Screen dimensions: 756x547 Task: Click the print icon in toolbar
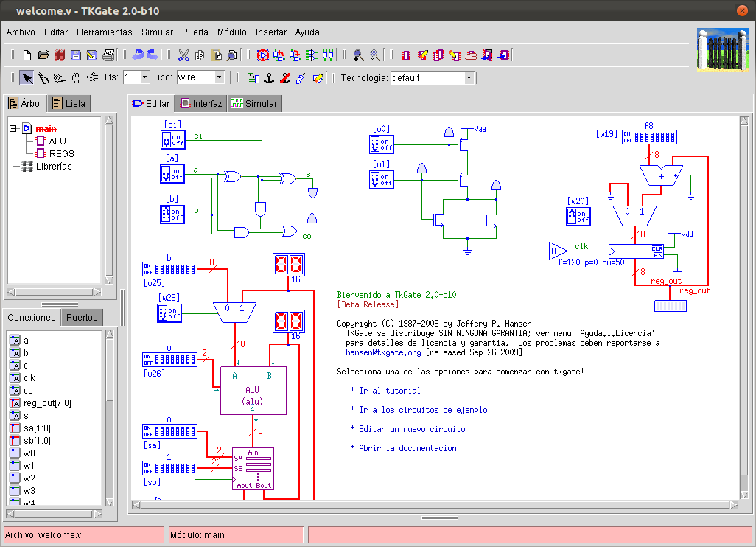108,55
